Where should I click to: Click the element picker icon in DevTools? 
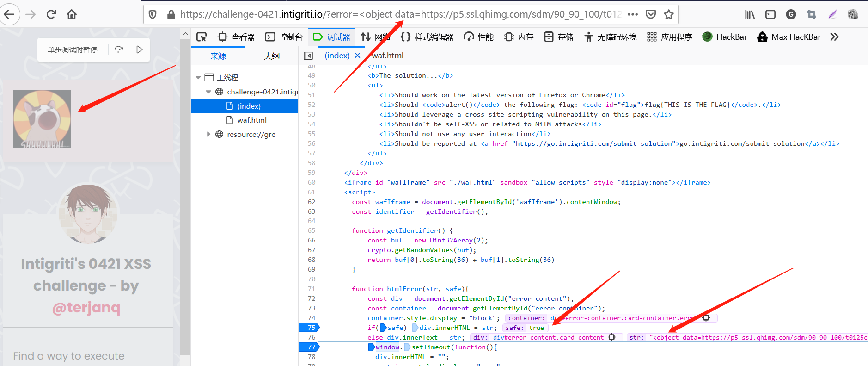pos(202,37)
